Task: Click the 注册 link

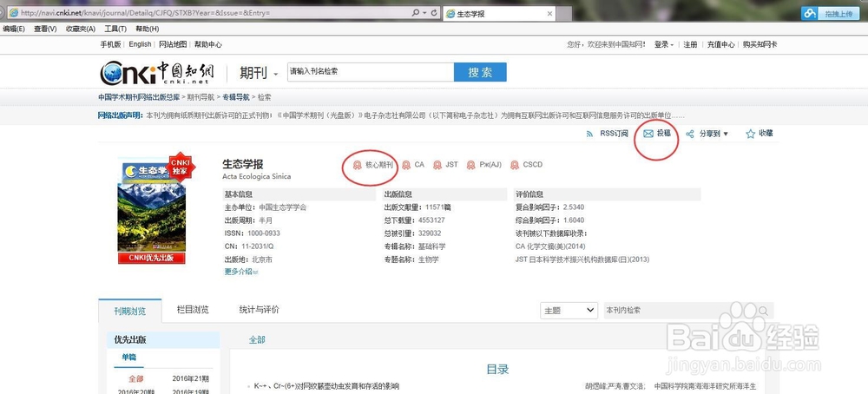Action: tap(690, 45)
